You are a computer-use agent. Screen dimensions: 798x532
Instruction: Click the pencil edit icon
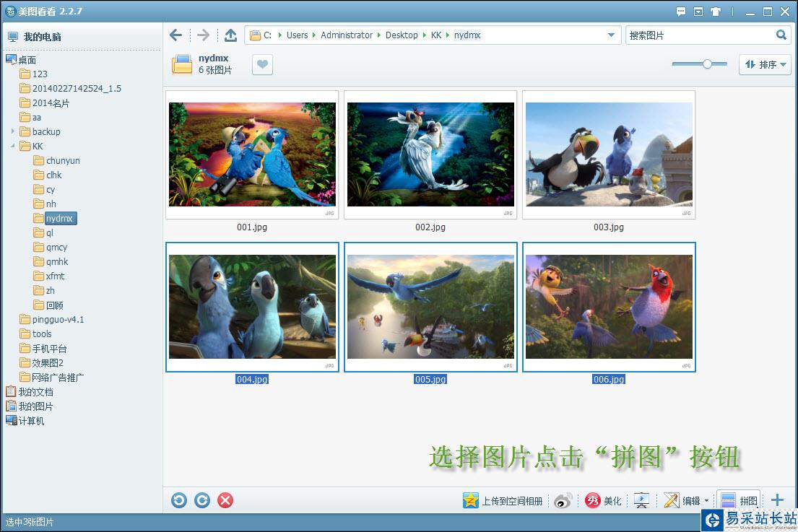point(672,500)
